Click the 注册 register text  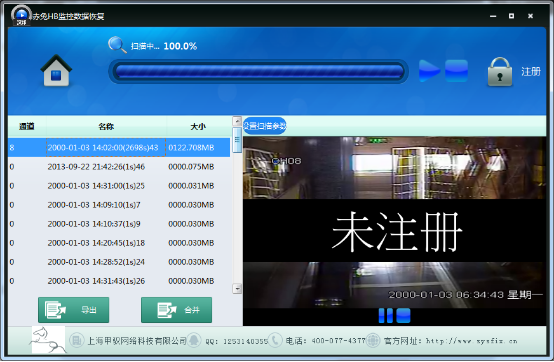531,72
